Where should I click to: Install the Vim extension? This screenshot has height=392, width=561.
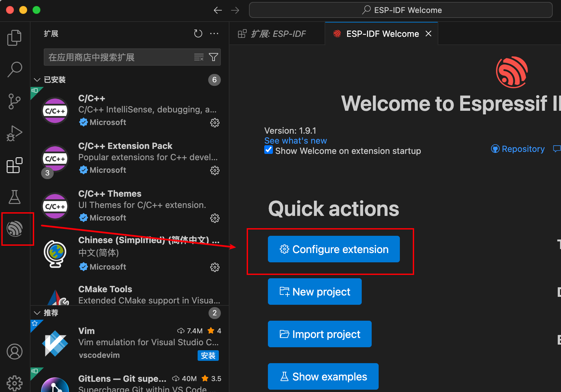(208, 356)
